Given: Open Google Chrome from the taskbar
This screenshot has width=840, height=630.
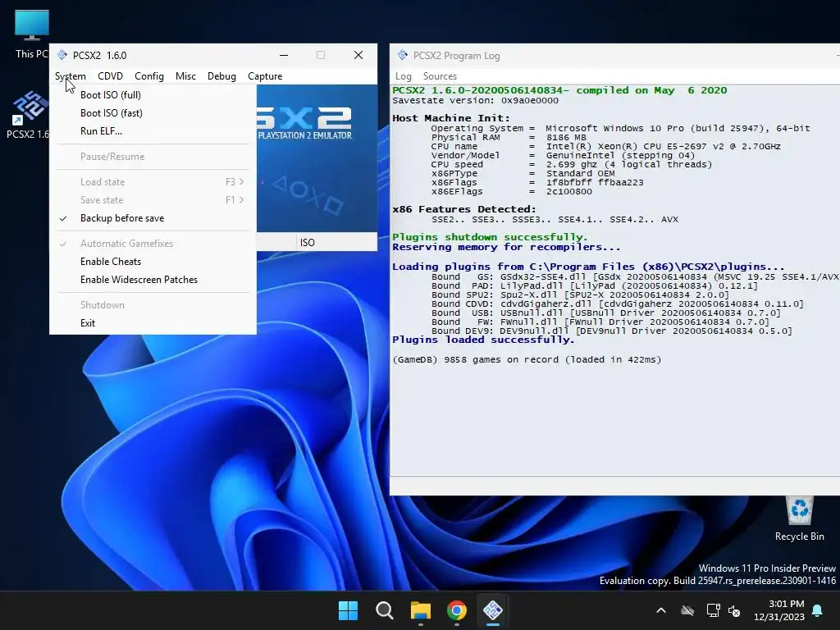Looking at the screenshot, I should pyautogui.click(x=457, y=610).
